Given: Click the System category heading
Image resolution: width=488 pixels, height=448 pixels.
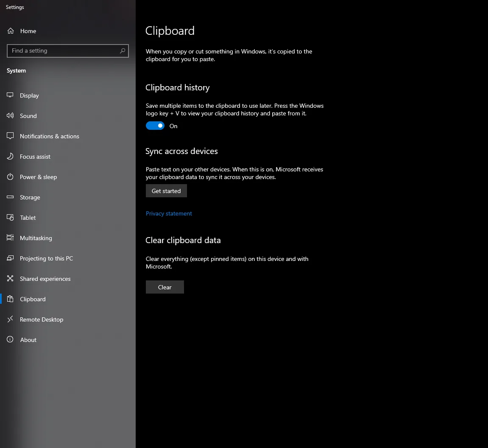Looking at the screenshot, I should pos(16,71).
